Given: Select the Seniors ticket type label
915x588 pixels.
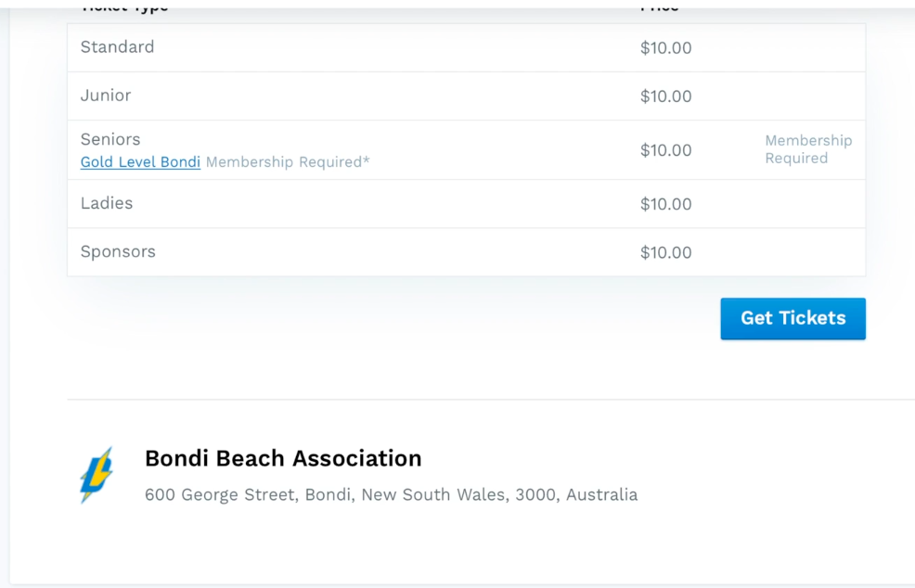Looking at the screenshot, I should (x=110, y=139).
